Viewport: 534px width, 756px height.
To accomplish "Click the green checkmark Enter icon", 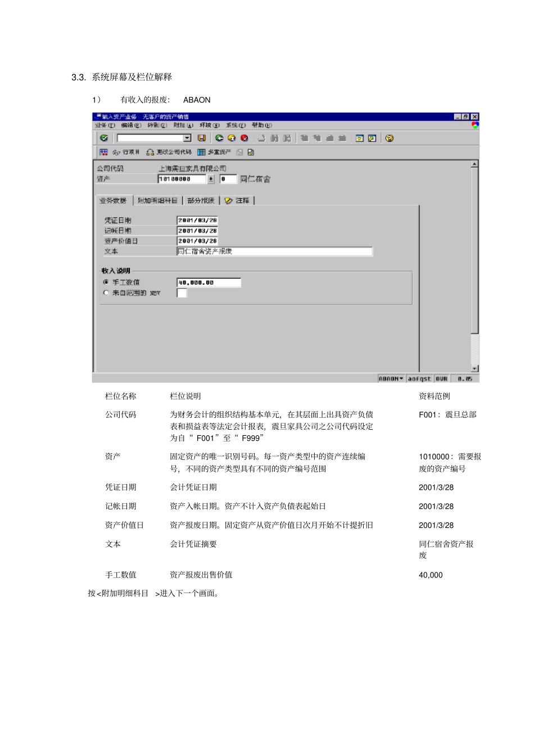I will click(104, 138).
